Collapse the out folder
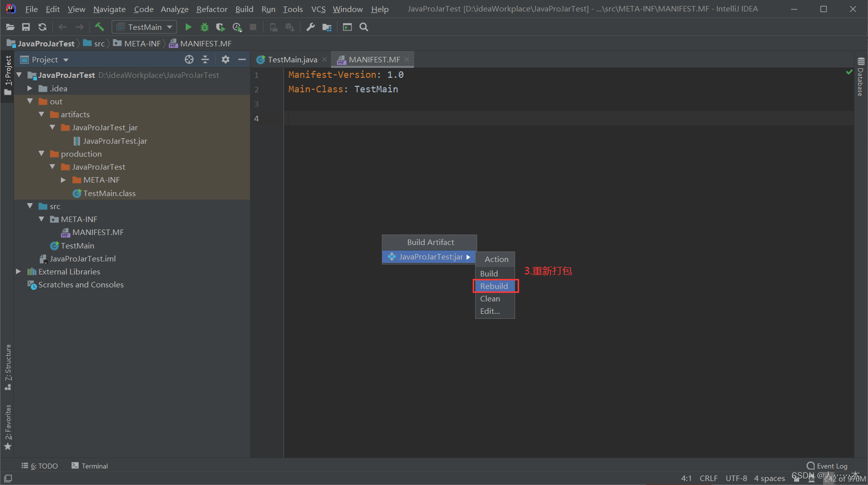 point(30,101)
